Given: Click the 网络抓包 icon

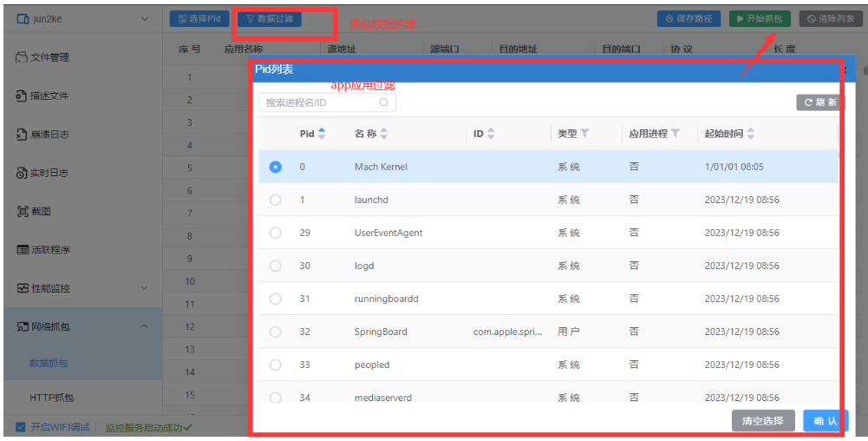Looking at the screenshot, I should point(23,327).
